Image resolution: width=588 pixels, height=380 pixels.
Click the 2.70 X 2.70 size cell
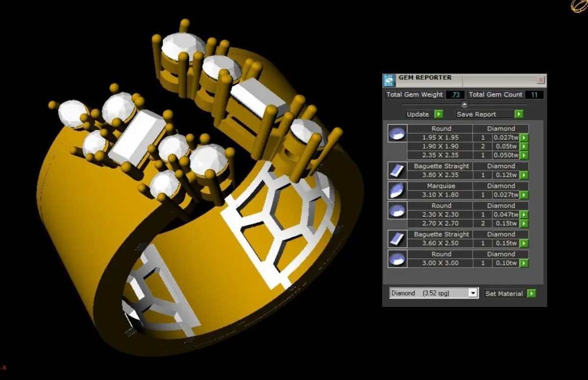[x=441, y=224]
